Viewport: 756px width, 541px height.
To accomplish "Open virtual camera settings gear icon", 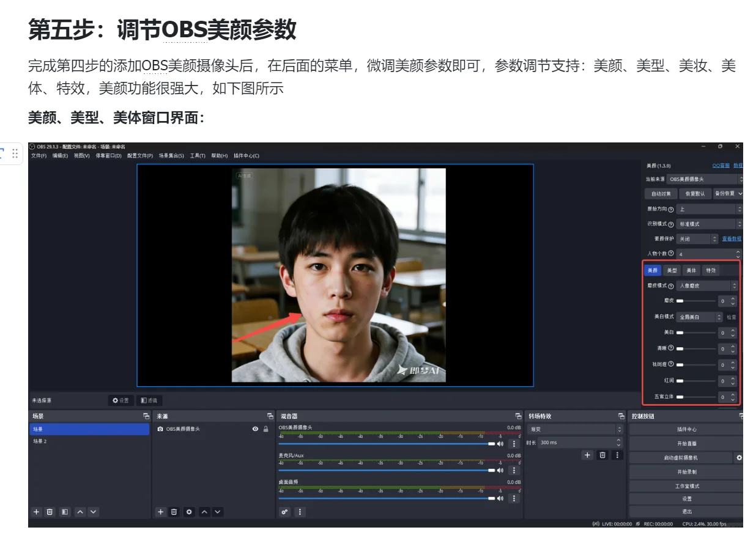I will 739,457.
